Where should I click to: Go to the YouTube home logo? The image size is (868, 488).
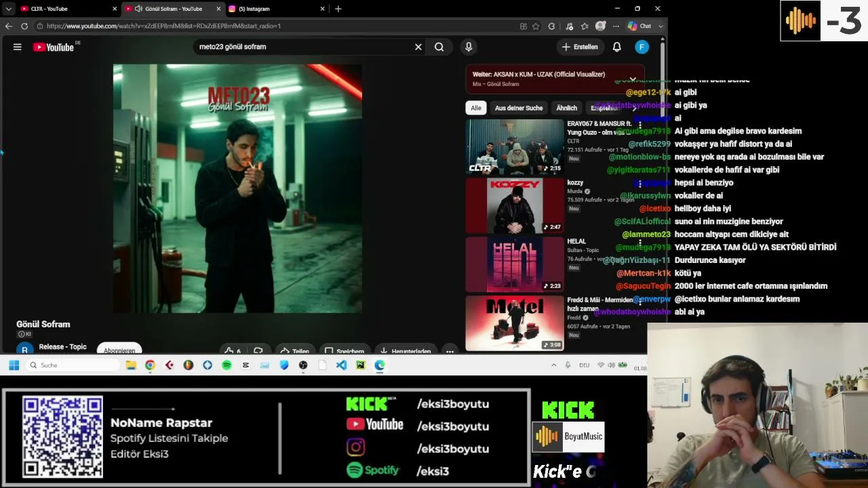(54, 47)
